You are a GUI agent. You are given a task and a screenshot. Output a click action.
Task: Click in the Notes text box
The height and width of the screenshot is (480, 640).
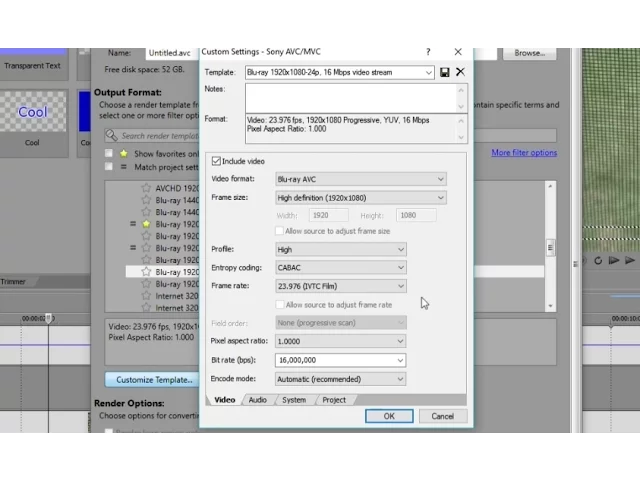[351, 98]
